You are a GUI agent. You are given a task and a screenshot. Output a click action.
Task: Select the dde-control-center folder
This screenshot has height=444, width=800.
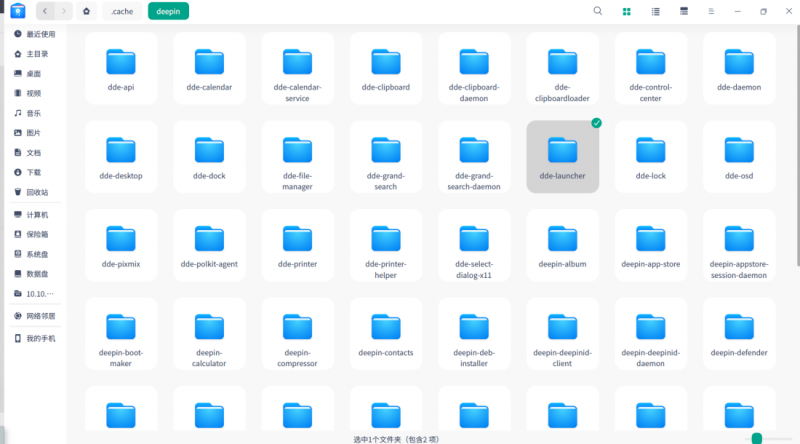[651, 68]
